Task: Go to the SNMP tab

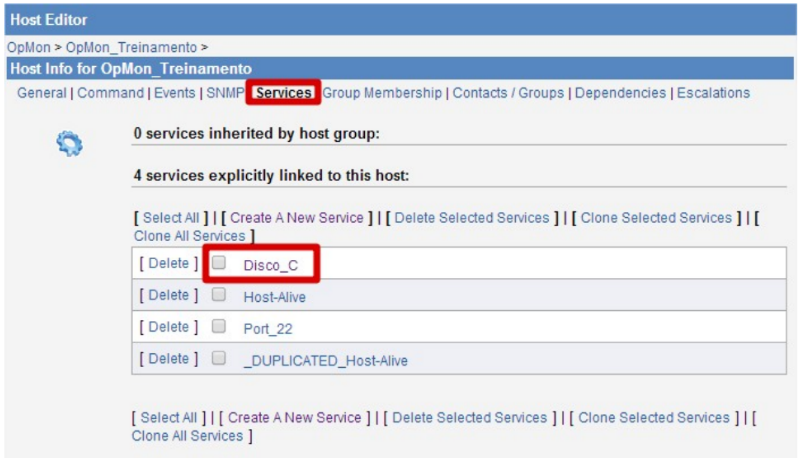Action: 225,93
